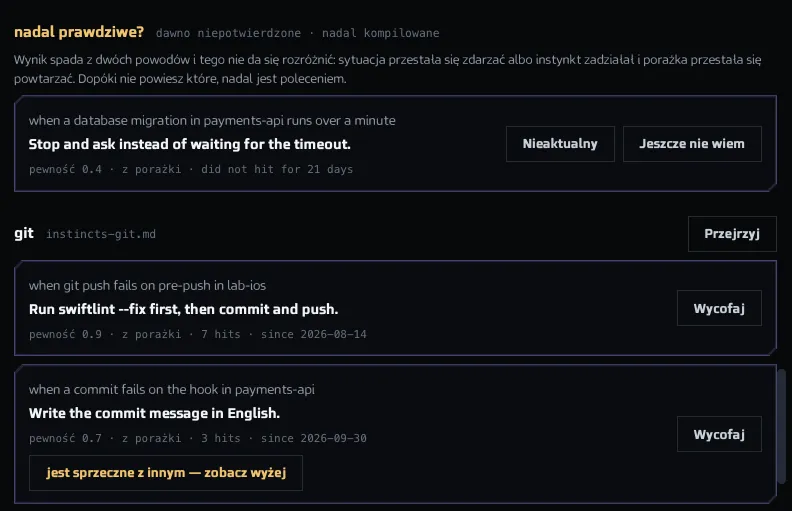792x511 pixels.
Task: Mark the migration instinct as Nieaktualny
Action: 560,144
